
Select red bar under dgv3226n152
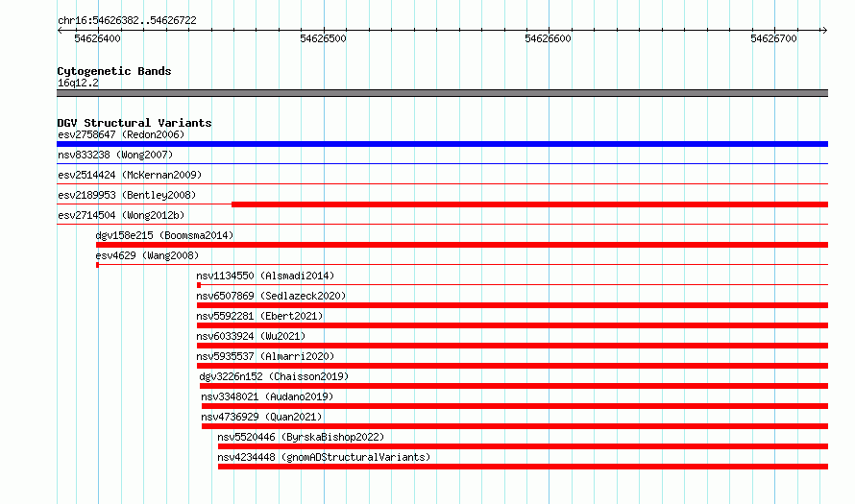(514, 386)
